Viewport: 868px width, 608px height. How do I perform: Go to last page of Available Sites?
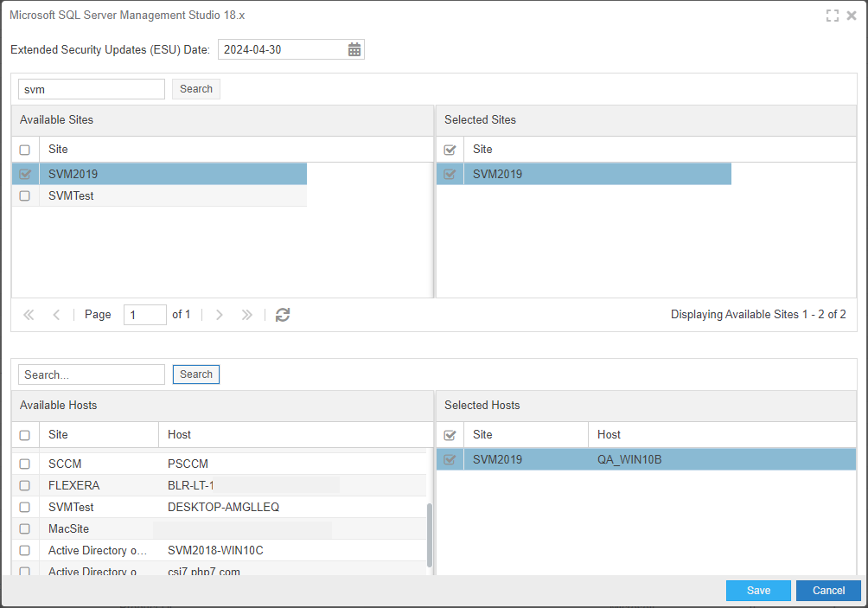[x=247, y=315]
